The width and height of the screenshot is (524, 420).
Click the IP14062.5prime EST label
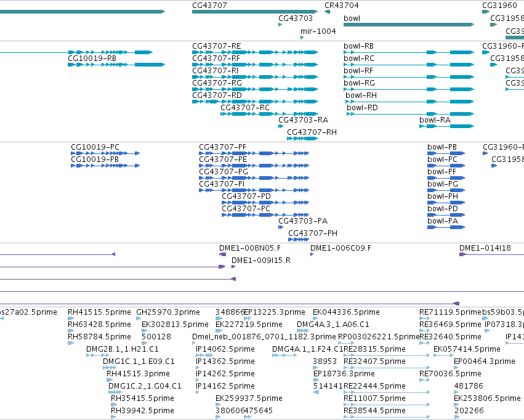click(225, 350)
